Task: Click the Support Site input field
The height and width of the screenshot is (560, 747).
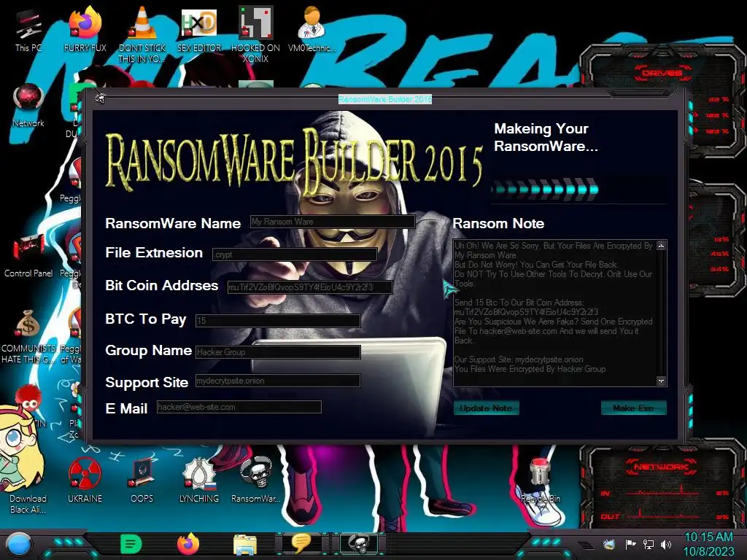Action: click(278, 381)
